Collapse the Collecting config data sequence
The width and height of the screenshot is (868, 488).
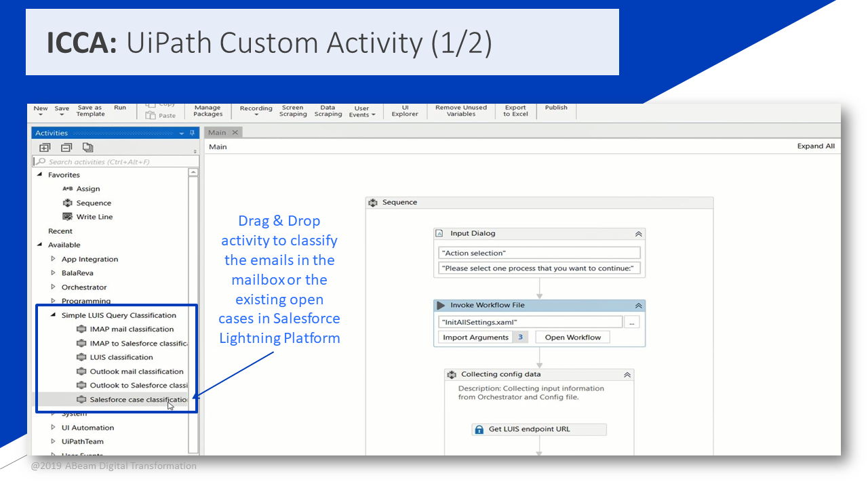click(627, 374)
